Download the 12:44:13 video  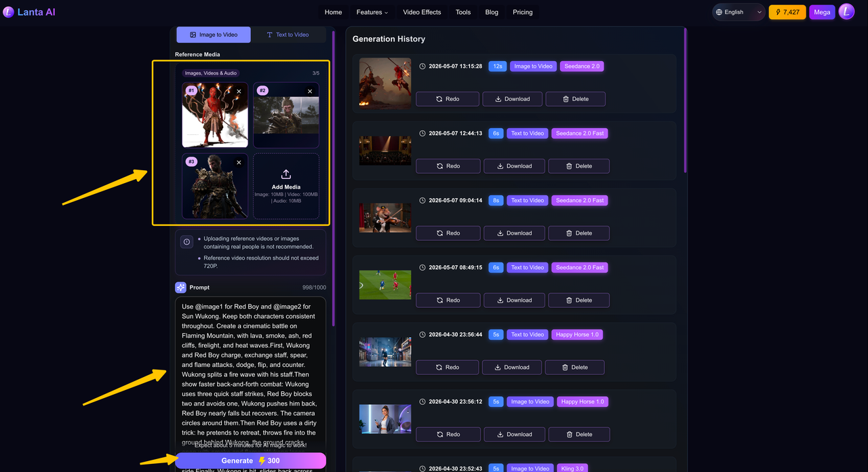[514, 166]
